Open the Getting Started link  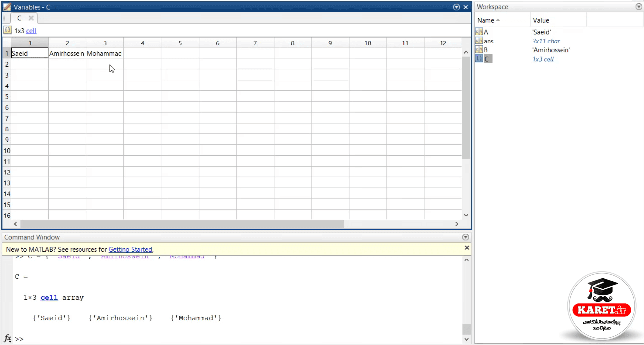pyautogui.click(x=130, y=249)
